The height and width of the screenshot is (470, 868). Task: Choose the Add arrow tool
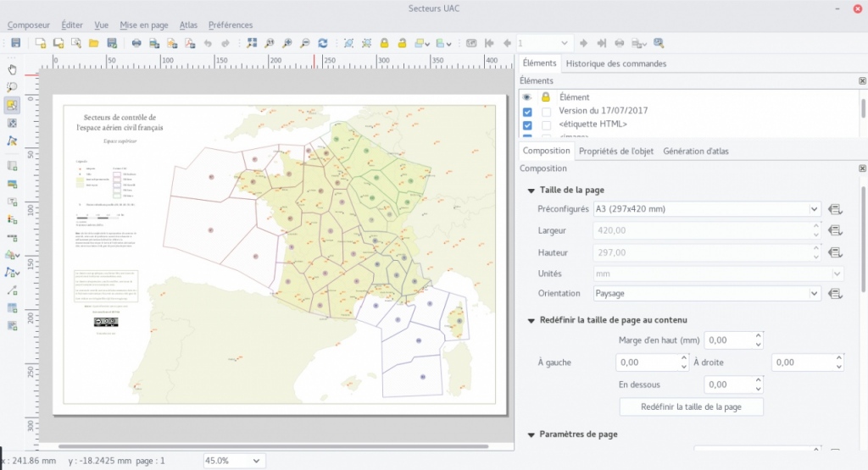coord(12,290)
